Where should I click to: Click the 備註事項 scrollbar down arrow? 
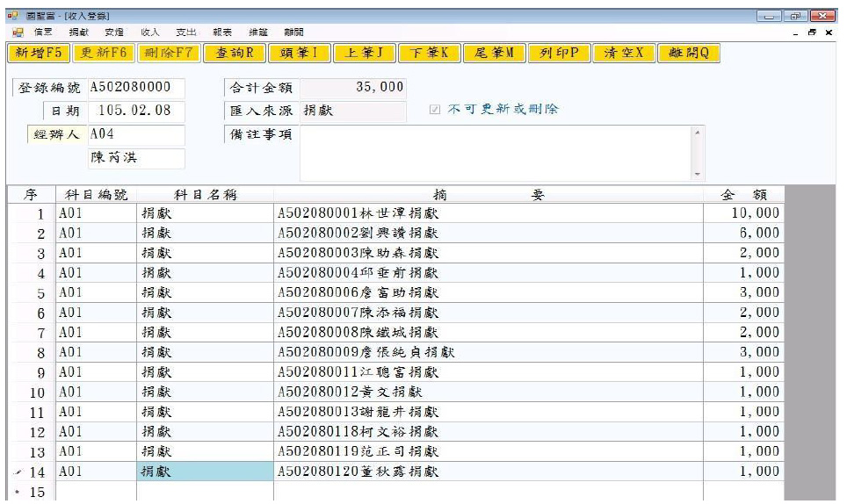click(x=699, y=174)
